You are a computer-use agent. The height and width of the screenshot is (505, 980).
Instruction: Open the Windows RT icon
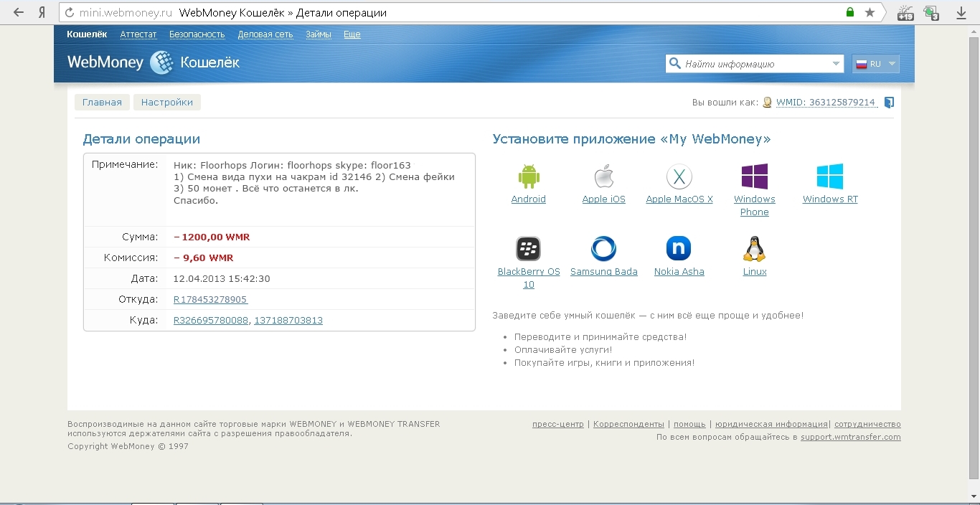pyautogui.click(x=830, y=176)
